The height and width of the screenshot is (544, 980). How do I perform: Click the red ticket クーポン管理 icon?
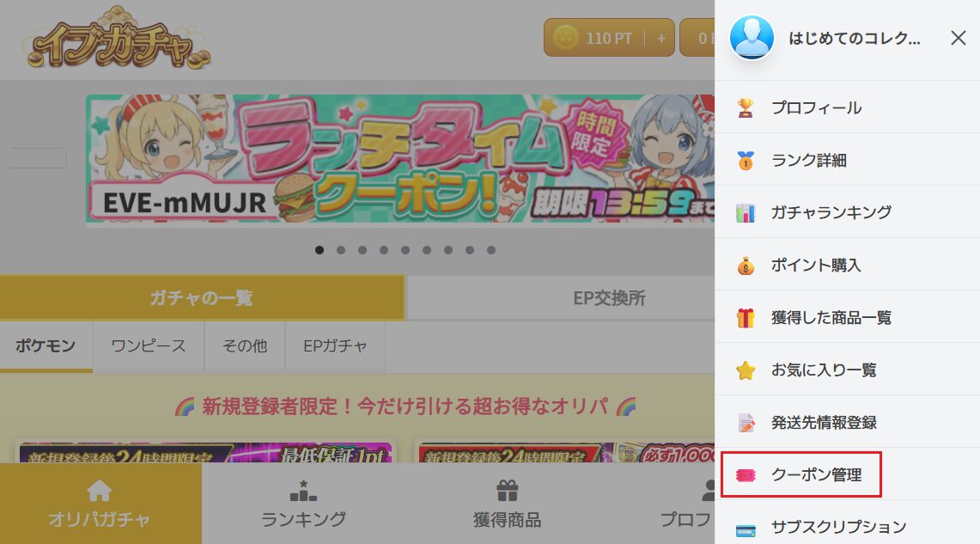click(745, 476)
